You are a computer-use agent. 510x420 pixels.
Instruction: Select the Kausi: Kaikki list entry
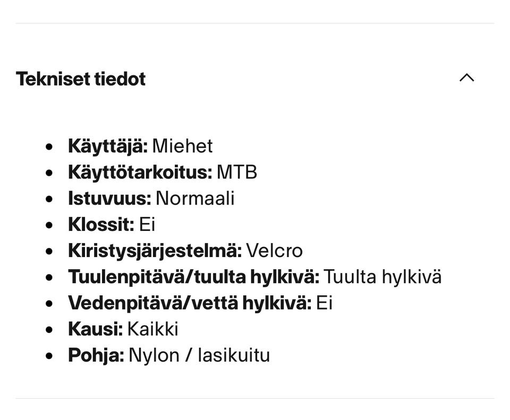(124, 329)
